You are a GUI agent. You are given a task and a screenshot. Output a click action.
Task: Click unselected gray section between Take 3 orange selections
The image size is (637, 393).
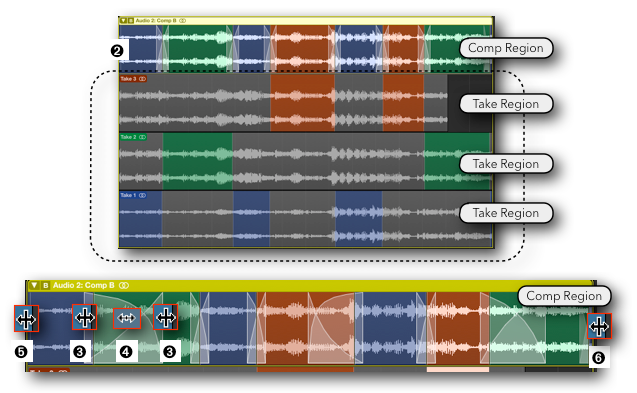click(359, 102)
